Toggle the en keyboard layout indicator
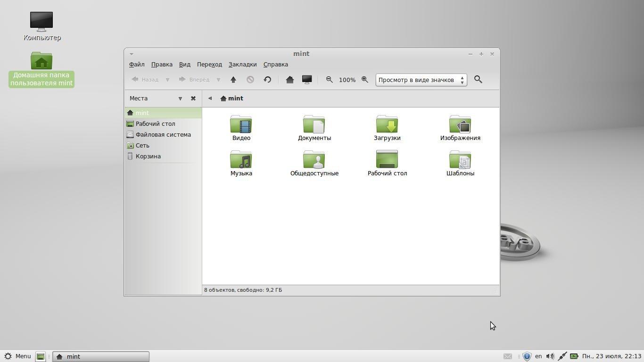This screenshot has height=362, width=644. (x=538, y=356)
